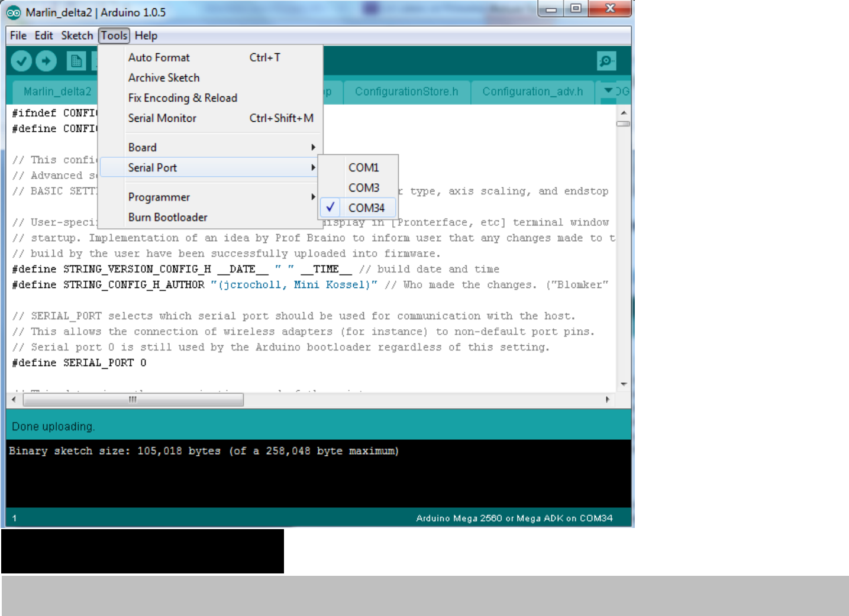Choose Auto Format from Tools menu
849x616 pixels.
(211, 57)
